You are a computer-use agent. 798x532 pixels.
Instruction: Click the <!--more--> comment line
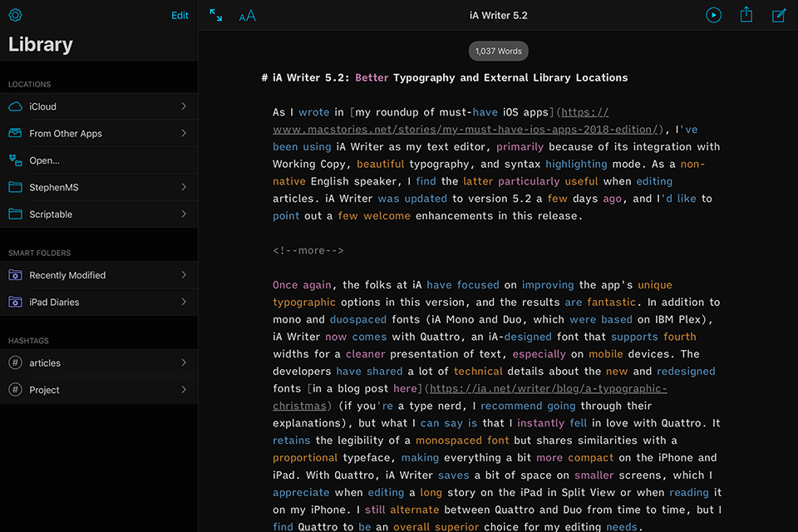point(308,250)
